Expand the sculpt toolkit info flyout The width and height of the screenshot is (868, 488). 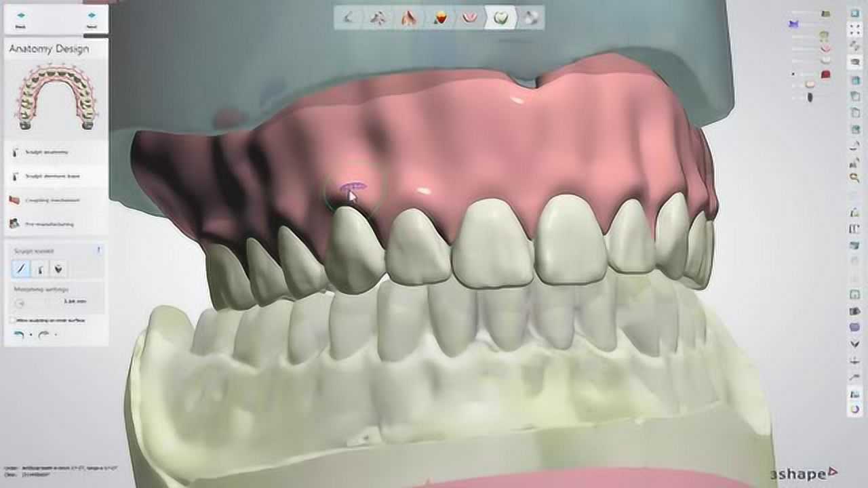point(100,250)
